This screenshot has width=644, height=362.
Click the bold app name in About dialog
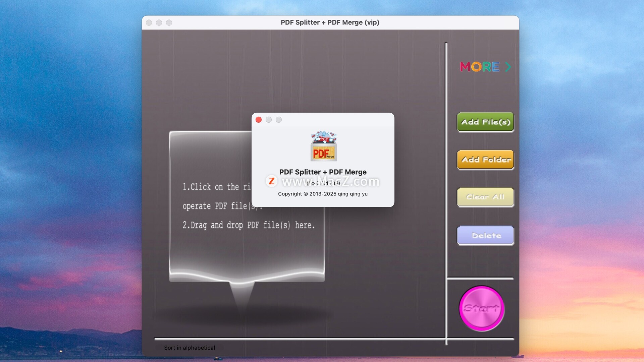[x=323, y=172]
